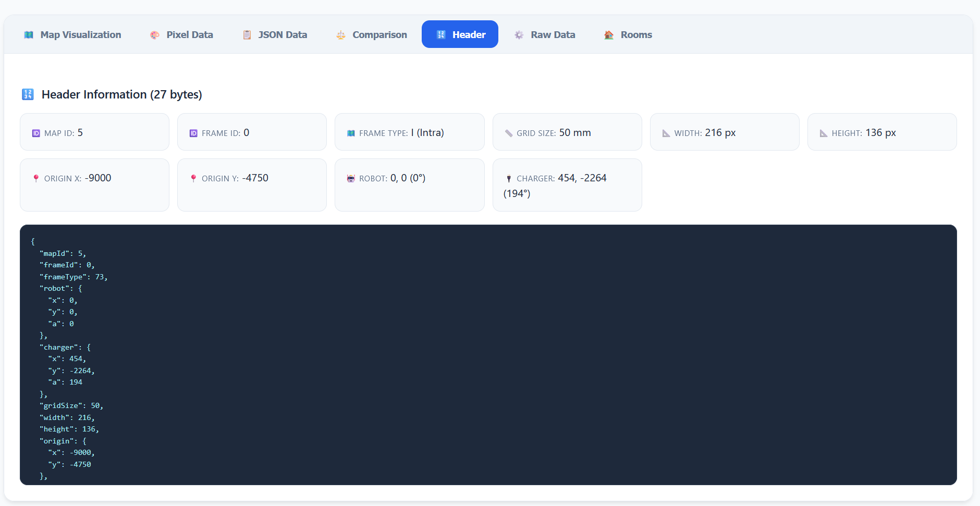Click the charger angle (194°)
980x506 pixels.
(x=517, y=194)
